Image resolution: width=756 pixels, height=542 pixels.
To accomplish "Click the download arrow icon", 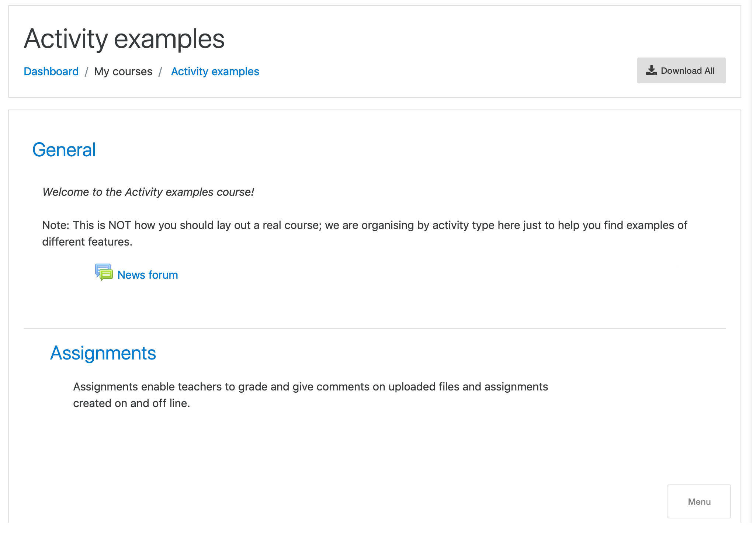I will point(651,70).
